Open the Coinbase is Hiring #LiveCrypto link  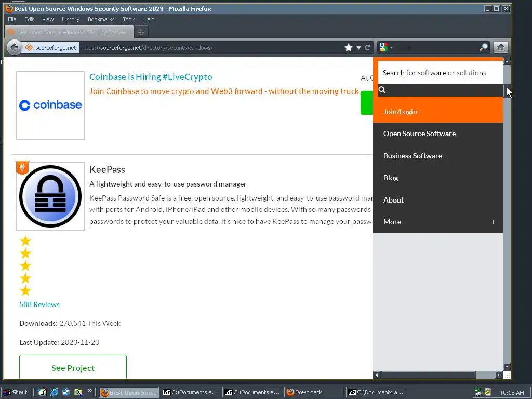click(x=151, y=77)
